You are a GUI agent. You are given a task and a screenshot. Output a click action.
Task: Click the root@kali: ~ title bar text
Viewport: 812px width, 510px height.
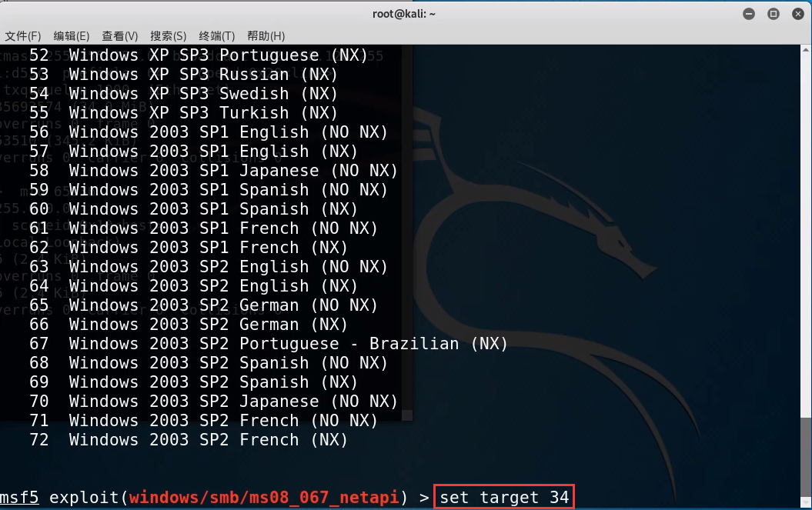tap(404, 14)
